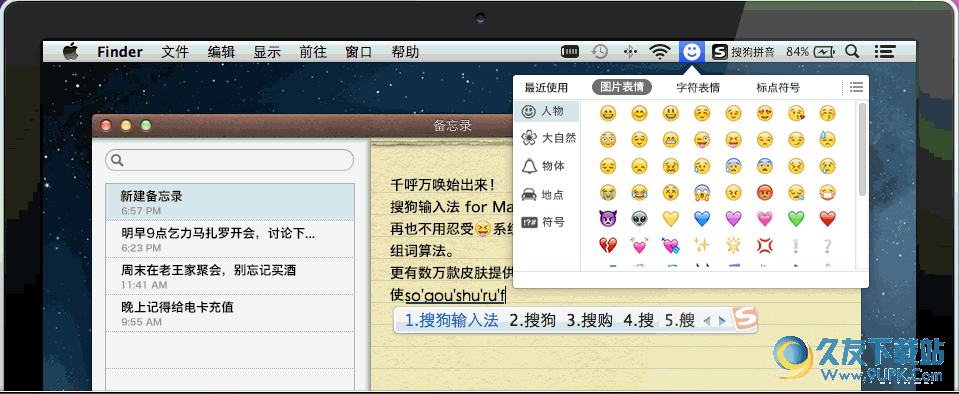The image size is (959, 394).
Task: Click the Time Machine clock icon
Action: [600, 52]
